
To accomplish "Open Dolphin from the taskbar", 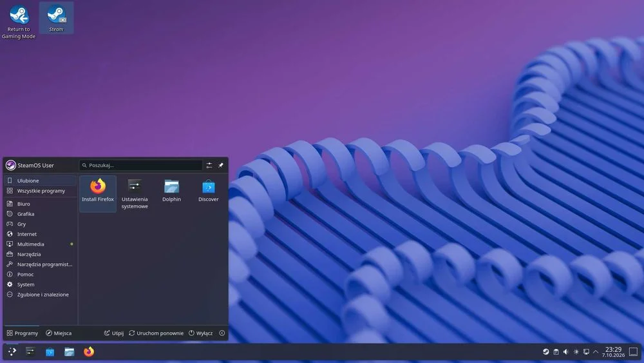I will click(70, 351).
